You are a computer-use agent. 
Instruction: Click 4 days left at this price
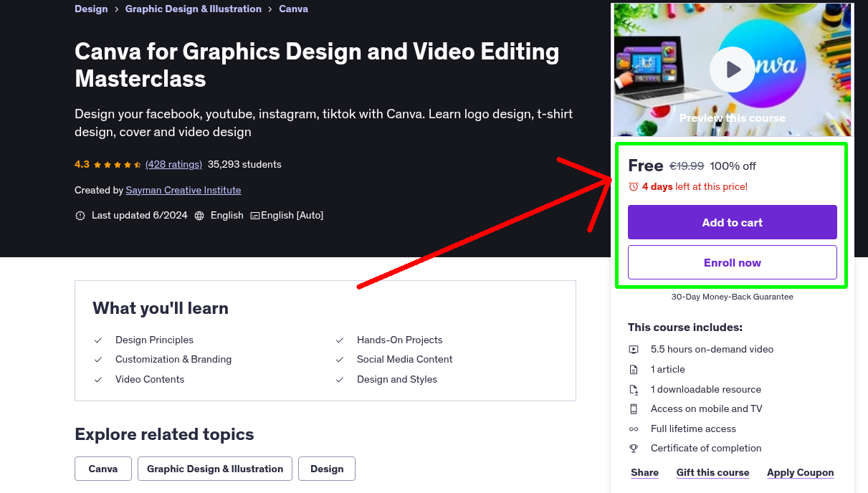pyautogui.click(x=695, y=186)
